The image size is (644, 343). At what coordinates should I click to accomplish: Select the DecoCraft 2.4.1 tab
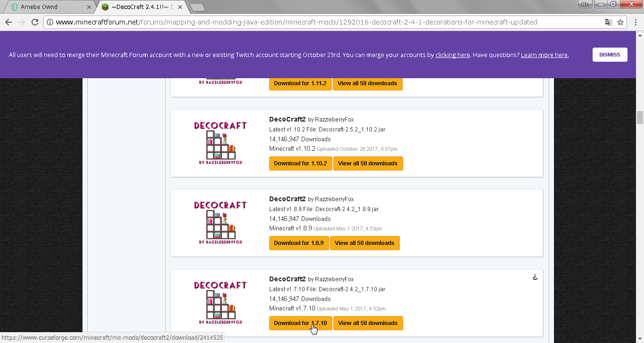click(x=141, y=7)
